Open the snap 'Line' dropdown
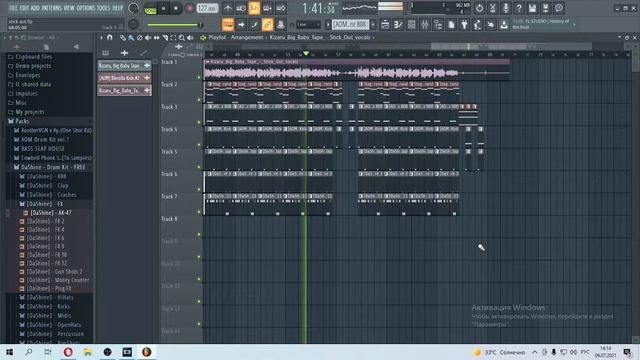 (308, 25)
